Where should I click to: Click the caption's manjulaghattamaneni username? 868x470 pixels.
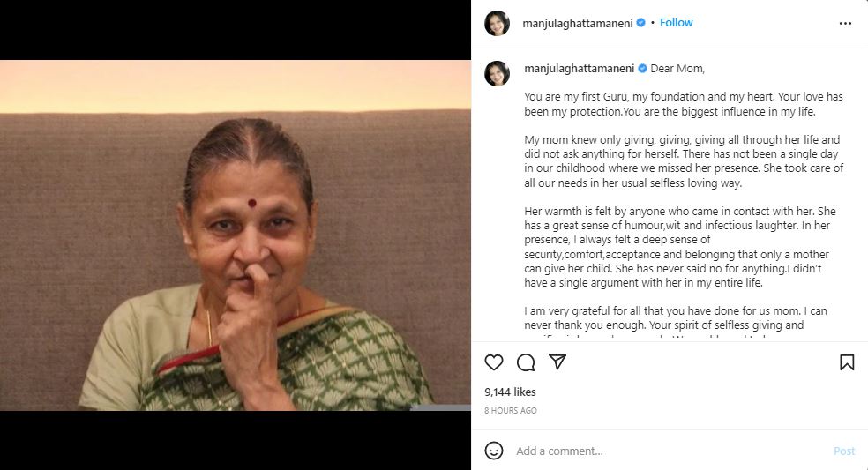pyautogui.click(x=580, y=69)
